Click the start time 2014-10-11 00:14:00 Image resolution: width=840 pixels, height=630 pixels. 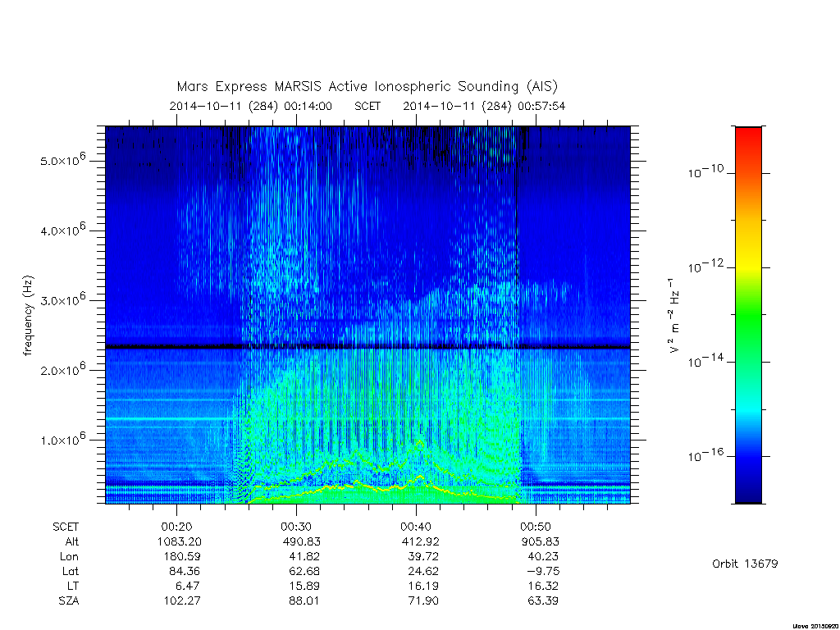(x=251, y=106)
